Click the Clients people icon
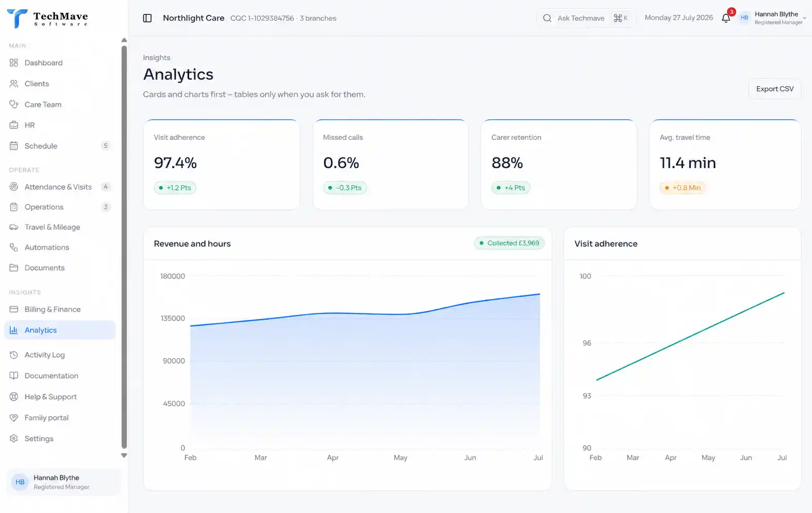Viewport: 812px width, 513px height. point(14,83)
